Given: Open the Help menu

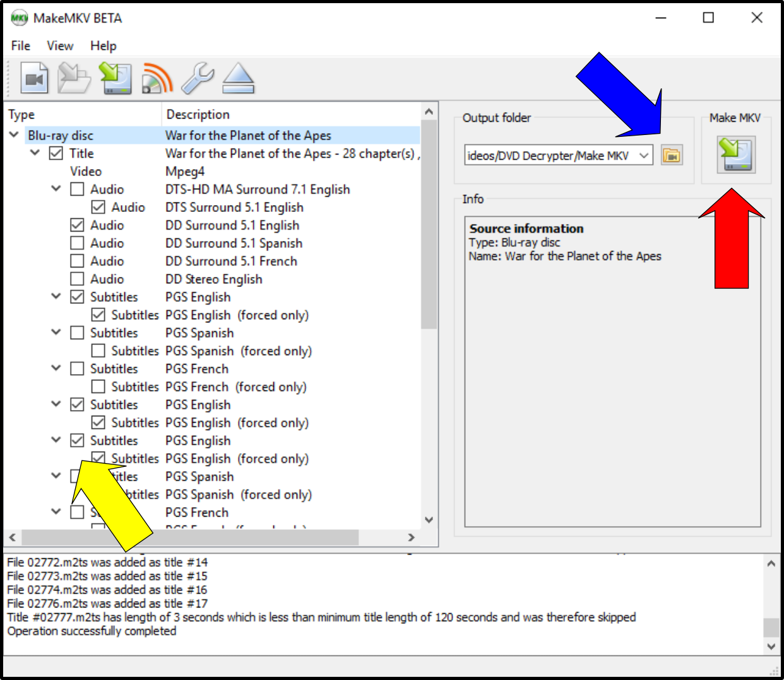Looking at the screenshot, I should (x=104, y=45).
